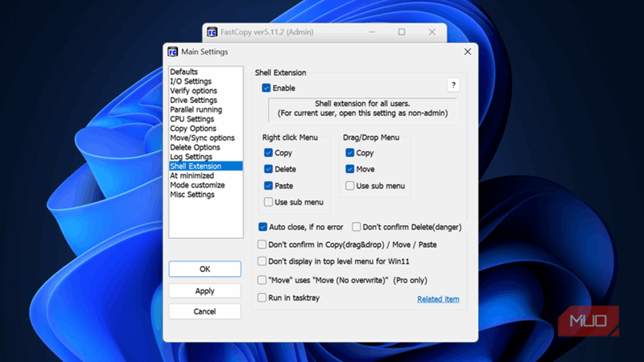Click the Shell Extension group heading

point(280,72)
